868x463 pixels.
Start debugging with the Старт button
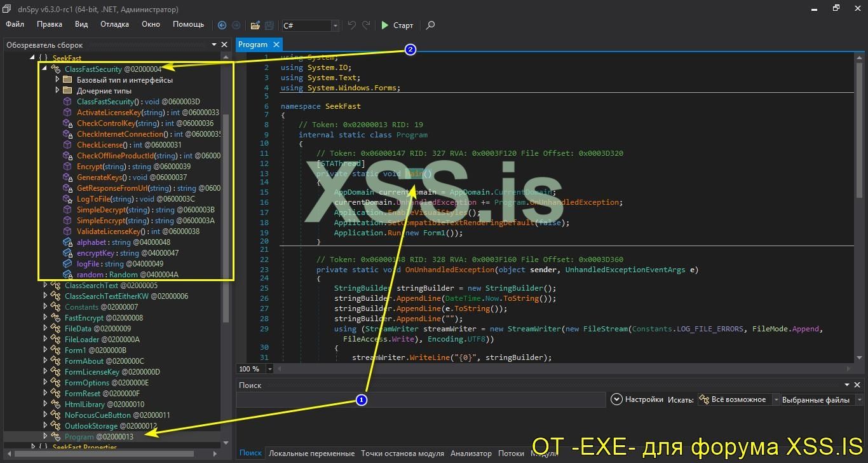pos(397,25)
